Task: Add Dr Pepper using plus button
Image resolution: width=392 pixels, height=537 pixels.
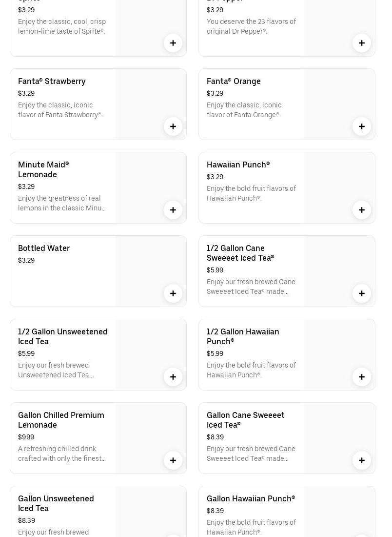Action: coord(362,43)
